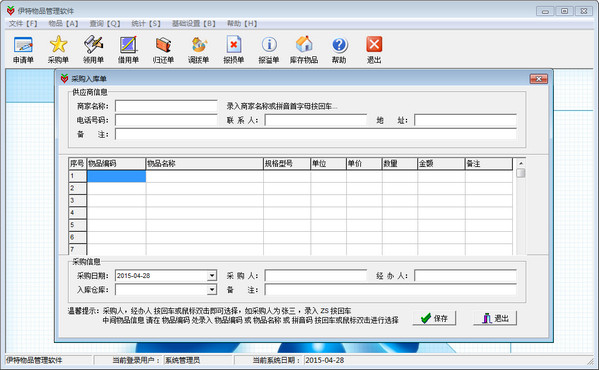The image size is (599, 370).
Task: Open the 报损单 toolbar icon
Action: 234,45
